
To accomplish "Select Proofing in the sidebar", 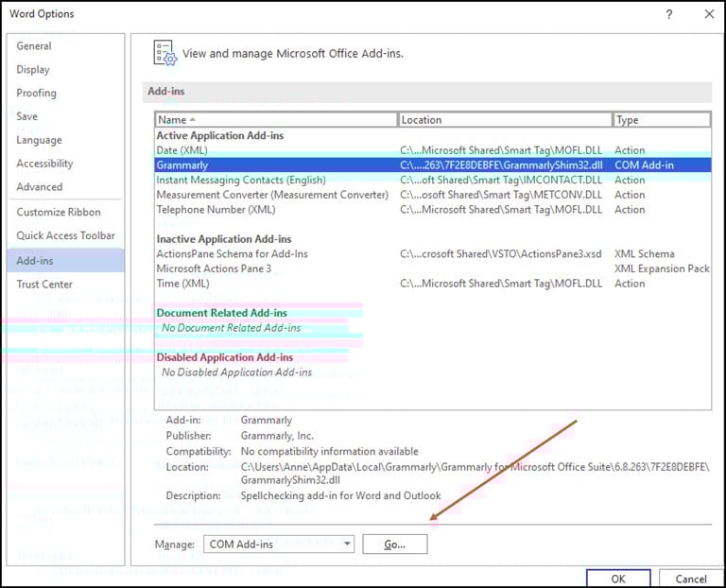I will (x=36, y=93).
